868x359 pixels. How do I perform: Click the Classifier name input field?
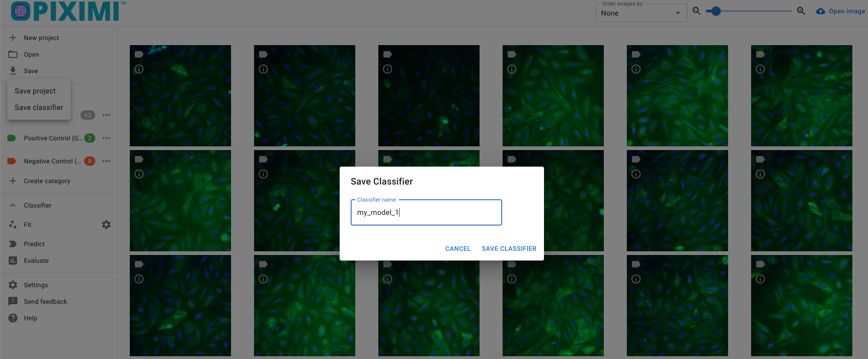tap(426, 212)
